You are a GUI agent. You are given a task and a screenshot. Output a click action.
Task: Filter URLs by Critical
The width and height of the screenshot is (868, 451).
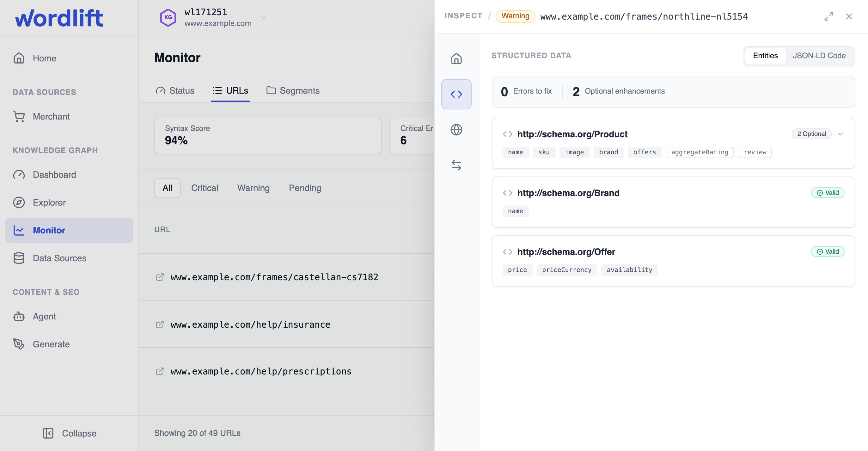coord(205,188)
